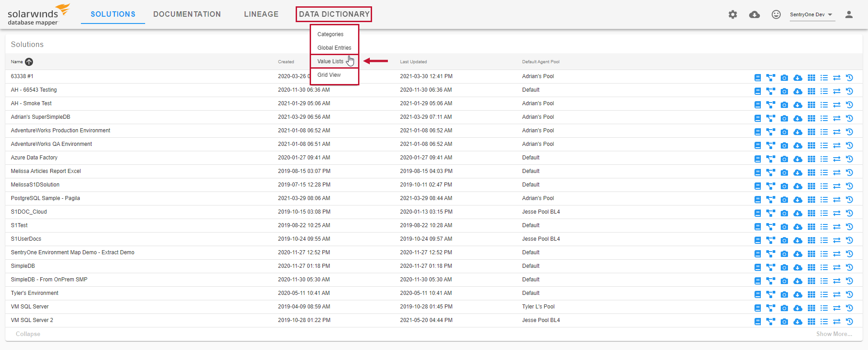Open lineage diagram icon for AH - 66543 Testing
Image resolution: width=868 pixels, height=350 pixels.
coord(771,91)
